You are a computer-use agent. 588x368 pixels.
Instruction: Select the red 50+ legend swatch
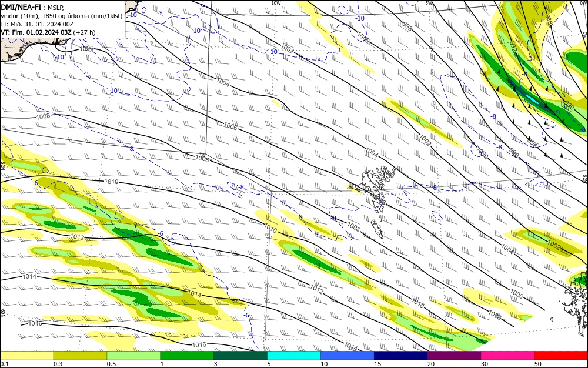tap(561, 356)
